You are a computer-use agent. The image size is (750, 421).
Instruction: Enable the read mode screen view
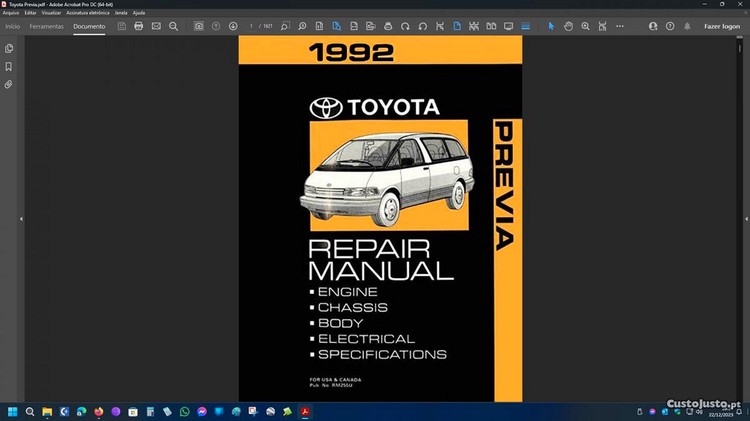508,26
